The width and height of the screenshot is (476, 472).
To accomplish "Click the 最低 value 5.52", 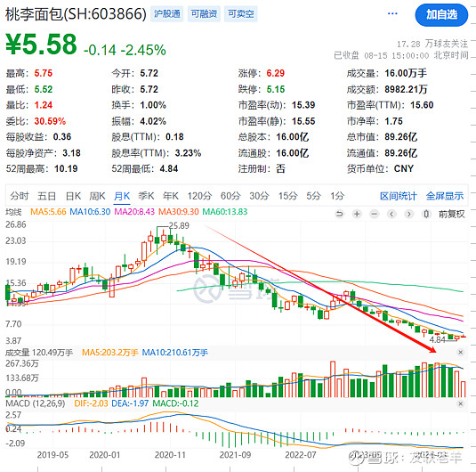I will click(43, 89).
